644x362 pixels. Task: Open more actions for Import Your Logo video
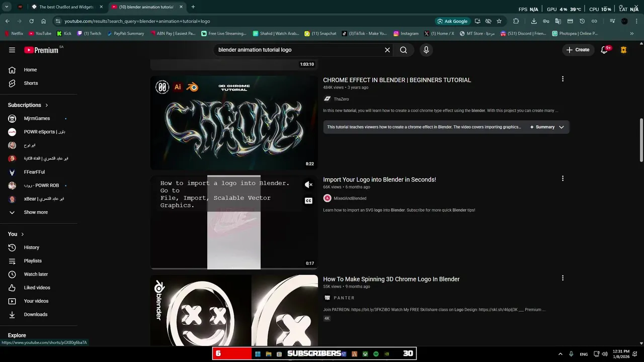562,178
